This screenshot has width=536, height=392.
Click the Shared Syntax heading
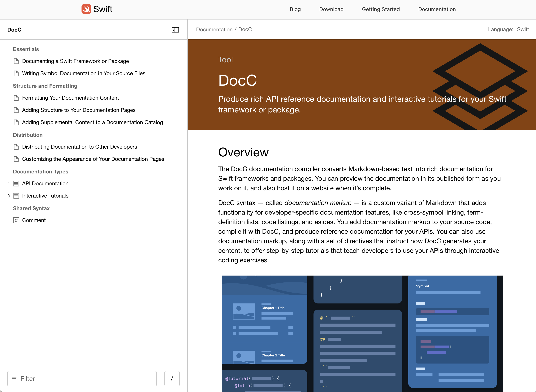tap(31, 208)
